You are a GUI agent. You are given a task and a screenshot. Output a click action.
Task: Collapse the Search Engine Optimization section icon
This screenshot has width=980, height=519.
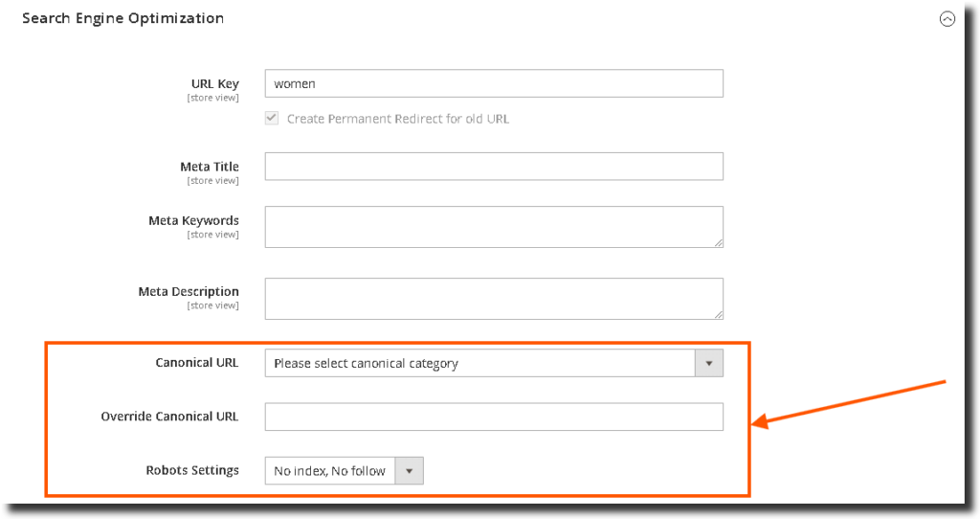947,18
